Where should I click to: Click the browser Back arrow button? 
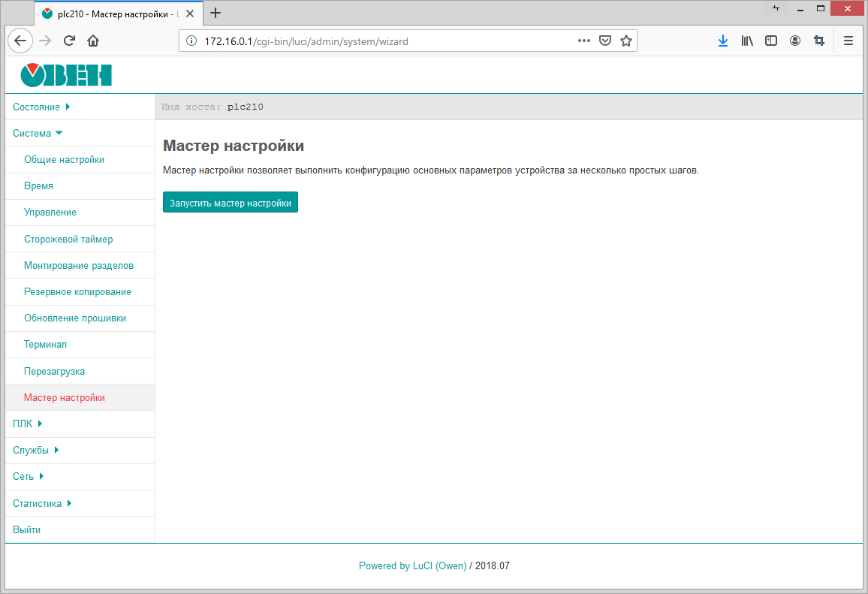point(20,41)
